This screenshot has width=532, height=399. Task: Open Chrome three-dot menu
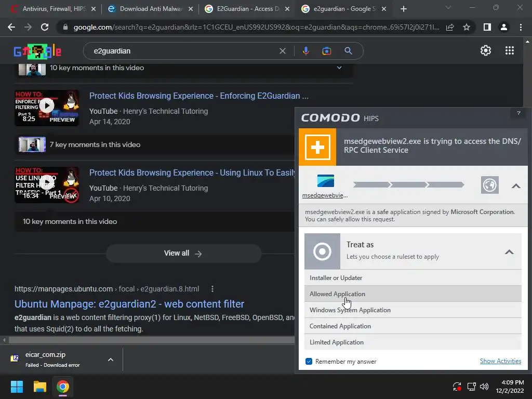(521, 27)
